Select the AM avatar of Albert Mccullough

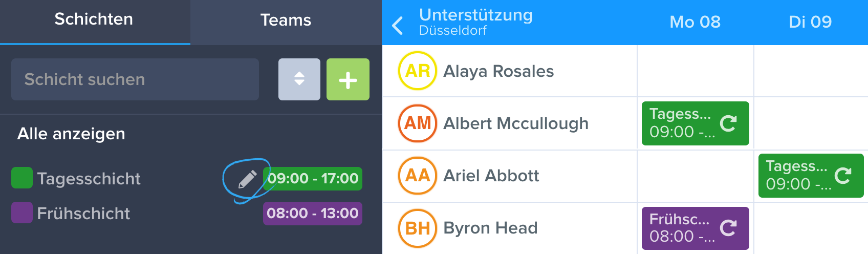418,123
